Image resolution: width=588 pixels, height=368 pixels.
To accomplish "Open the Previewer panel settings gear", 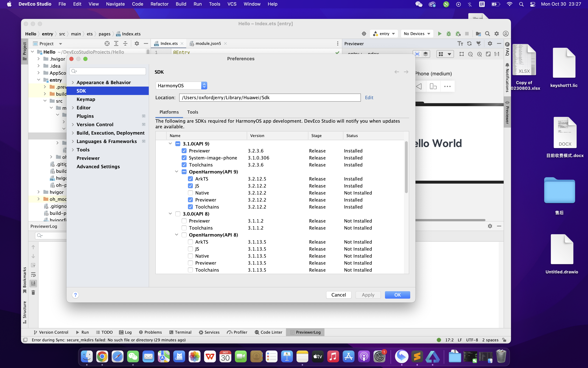I will click(490, 44).
